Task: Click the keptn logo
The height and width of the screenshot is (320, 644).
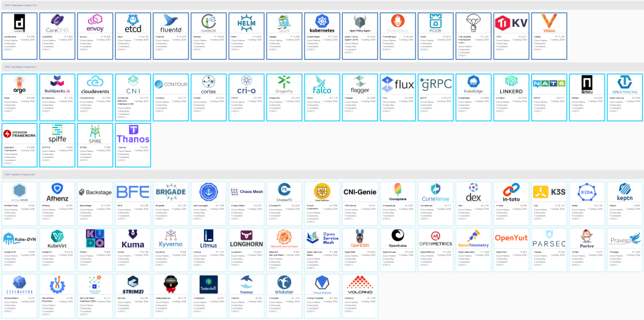Action: click(624, 192)
